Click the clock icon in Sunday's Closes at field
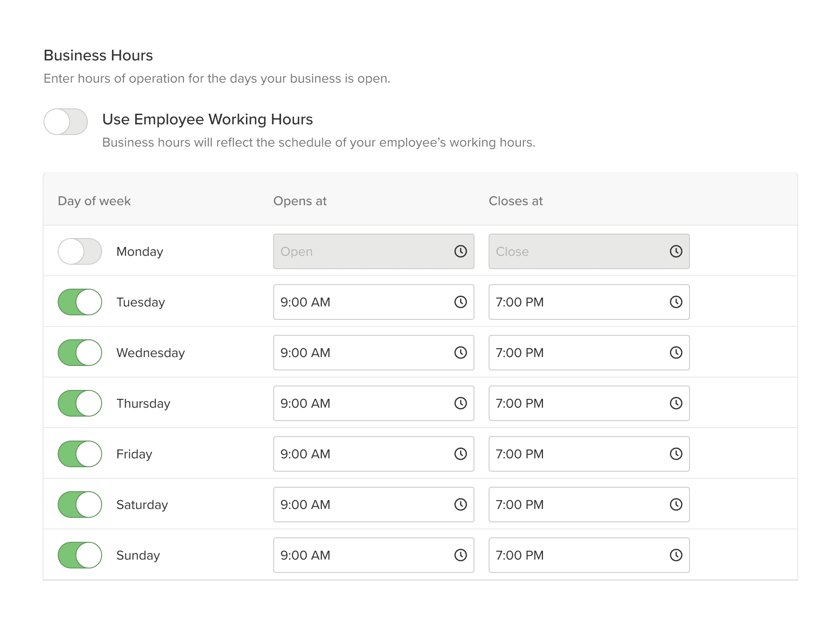Viewport: 840px width, 620px height. 676,555
